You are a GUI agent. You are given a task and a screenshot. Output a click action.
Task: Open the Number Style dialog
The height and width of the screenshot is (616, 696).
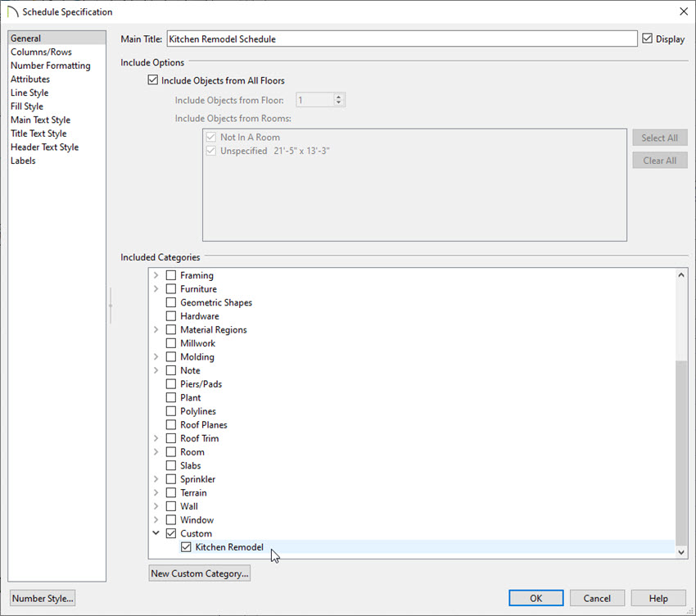point(42,598)
